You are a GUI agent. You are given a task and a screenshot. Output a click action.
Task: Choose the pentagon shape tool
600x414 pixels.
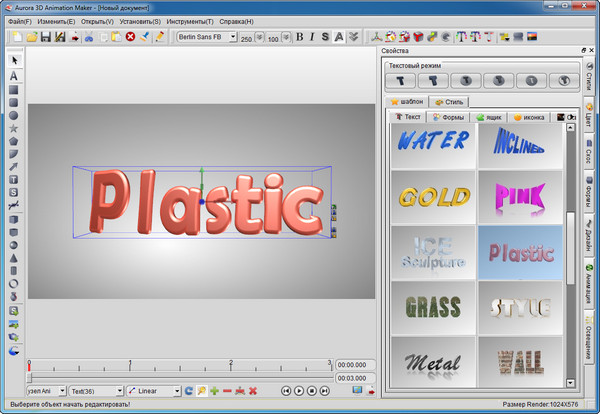coord(14,141)
